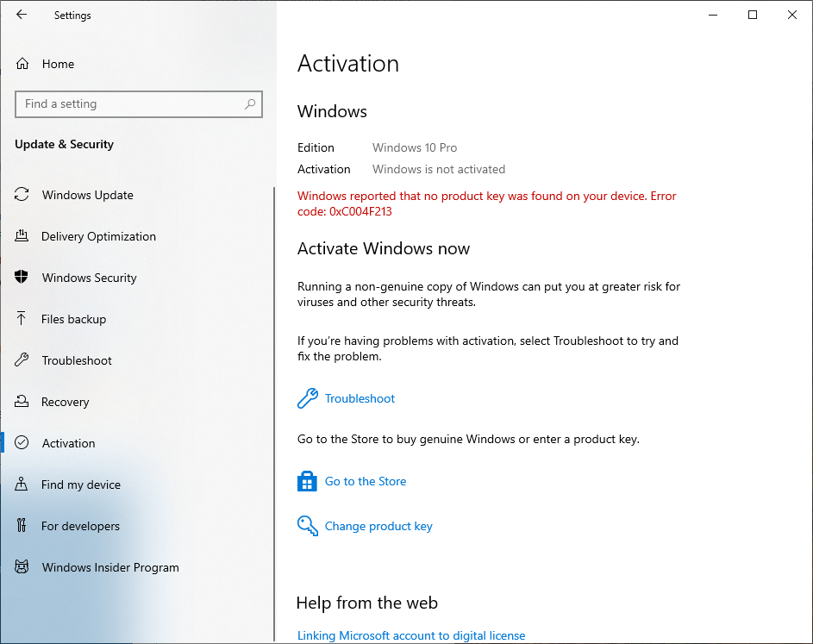
Task: Click the Files backup arrow icon
Action: [22, 318]
